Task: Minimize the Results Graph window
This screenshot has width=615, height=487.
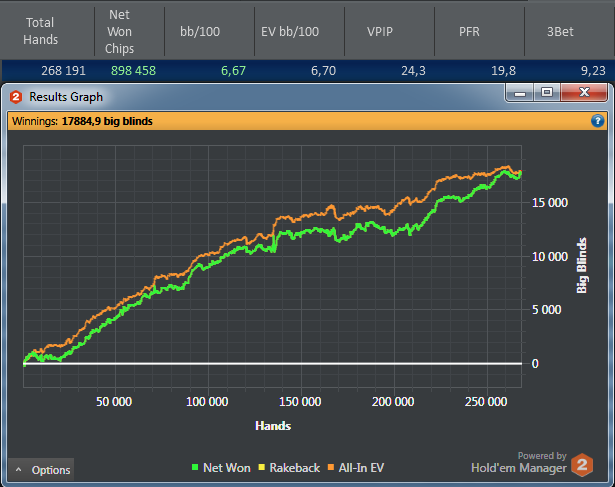Action: coord(520,94)
